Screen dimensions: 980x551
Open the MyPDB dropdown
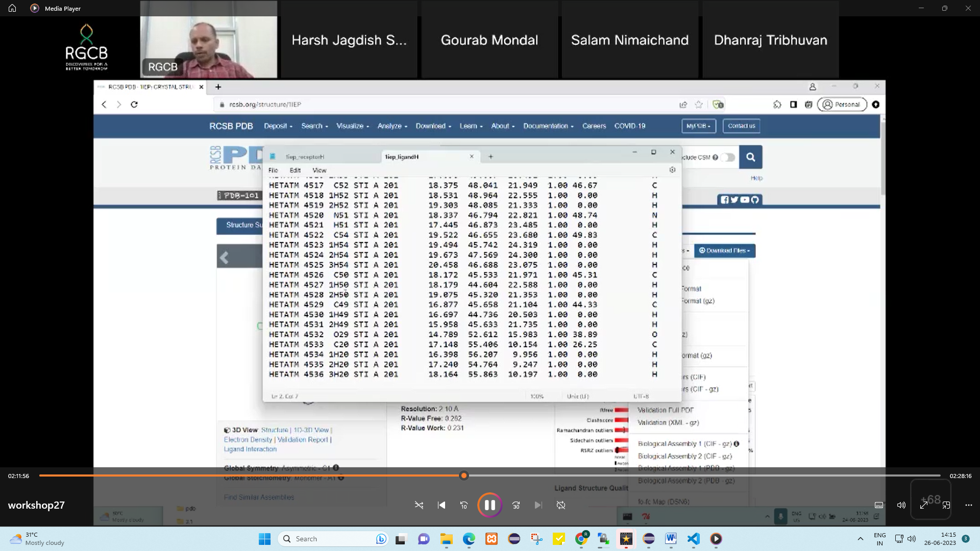point(699,126)
